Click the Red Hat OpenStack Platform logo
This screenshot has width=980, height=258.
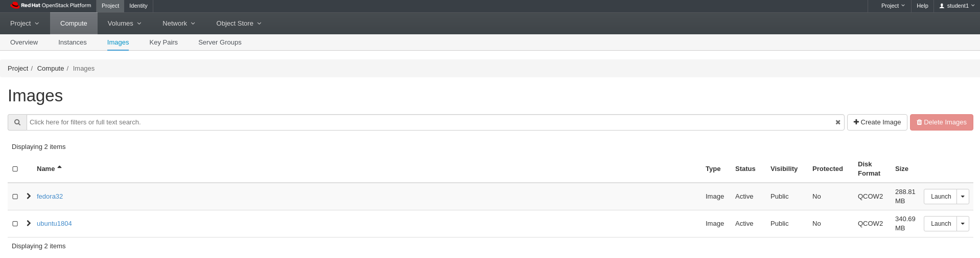[51, 6]
